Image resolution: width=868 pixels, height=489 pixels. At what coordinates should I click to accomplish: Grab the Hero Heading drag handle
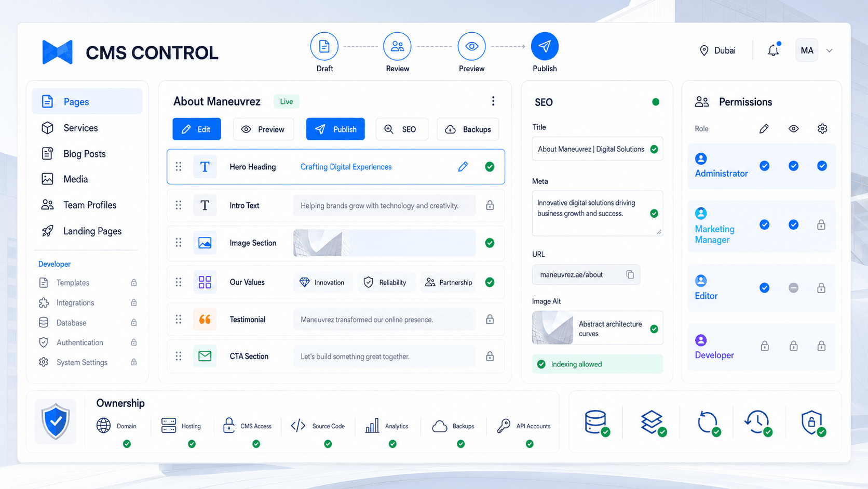[x=179, y=167]
